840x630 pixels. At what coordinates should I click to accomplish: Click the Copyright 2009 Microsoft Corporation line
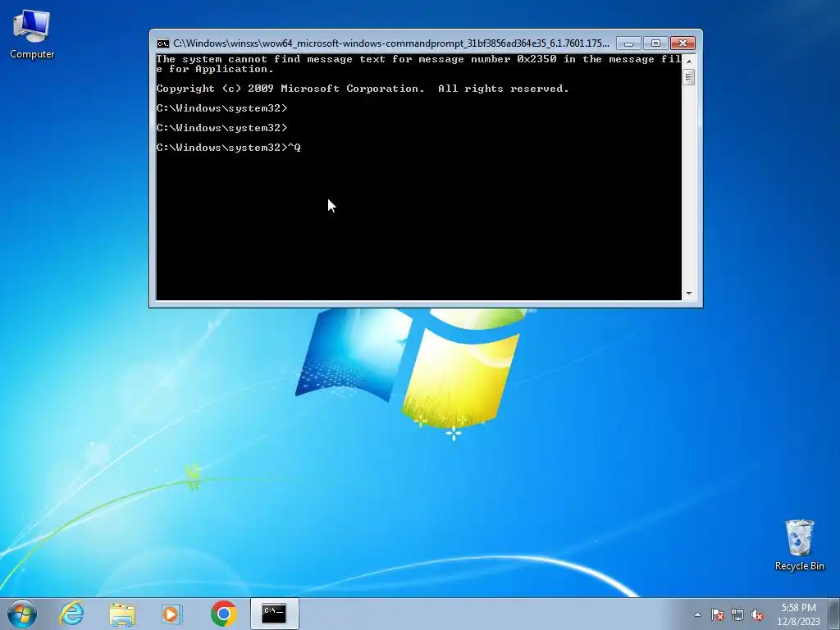tap(362, 89)
